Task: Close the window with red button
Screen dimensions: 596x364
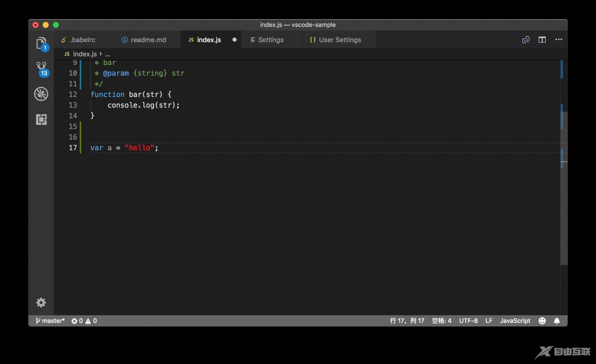Action: click(x=35, y=25)
